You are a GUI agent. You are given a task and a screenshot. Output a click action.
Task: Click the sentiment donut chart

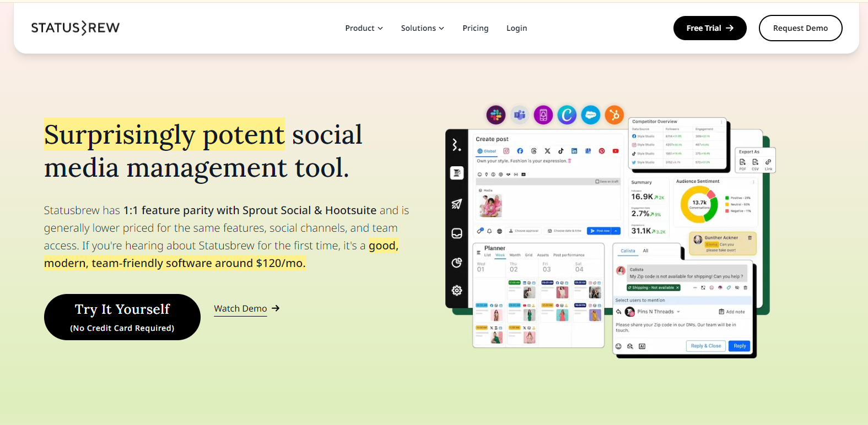tap(699, 204)
